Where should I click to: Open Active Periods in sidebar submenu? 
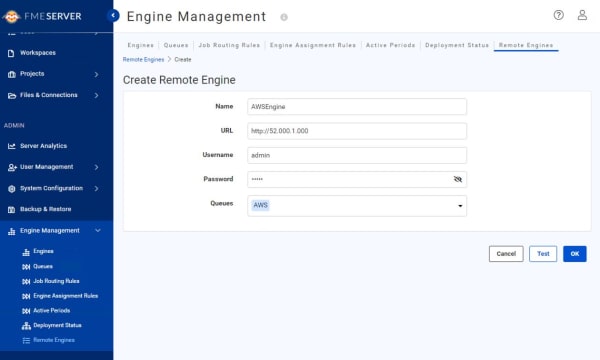tap(52, 311)
